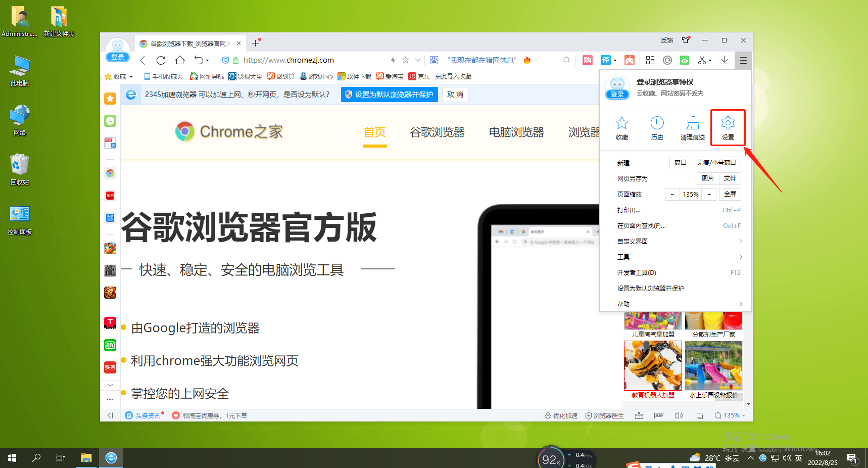
Task: Click the address bar URL field
Action: [x=313, y=60]
